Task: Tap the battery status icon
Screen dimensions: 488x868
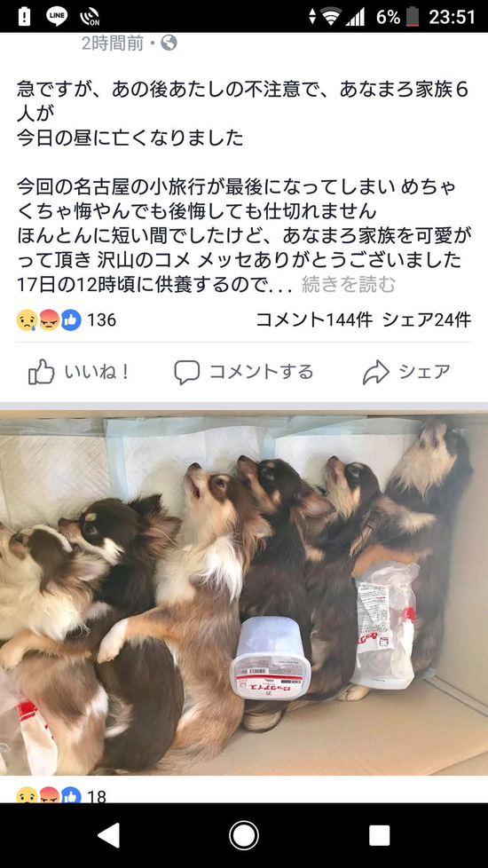Action: [413, 16]
